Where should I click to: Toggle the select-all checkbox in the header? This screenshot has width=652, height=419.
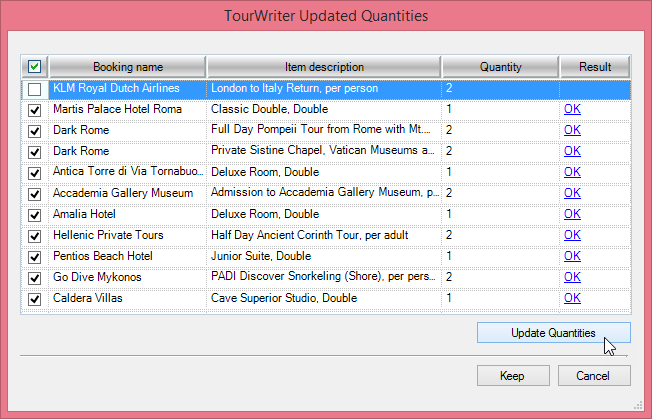coord(34,67)
